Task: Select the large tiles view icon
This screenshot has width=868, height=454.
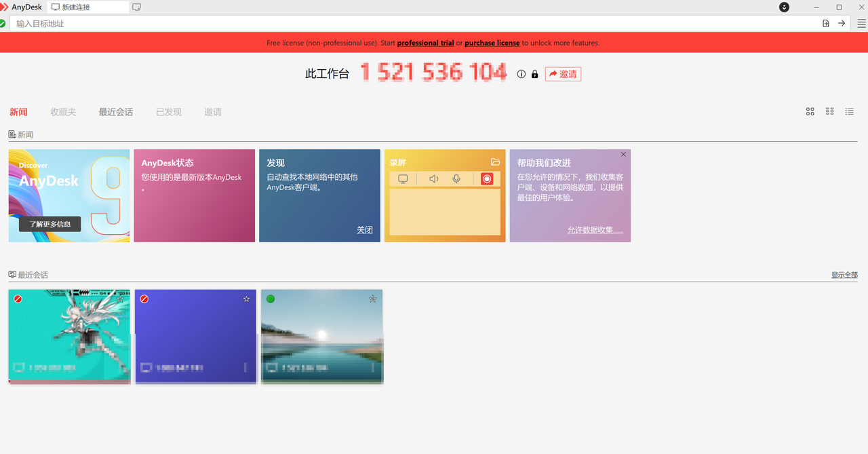Action: (x=810, y=111)
